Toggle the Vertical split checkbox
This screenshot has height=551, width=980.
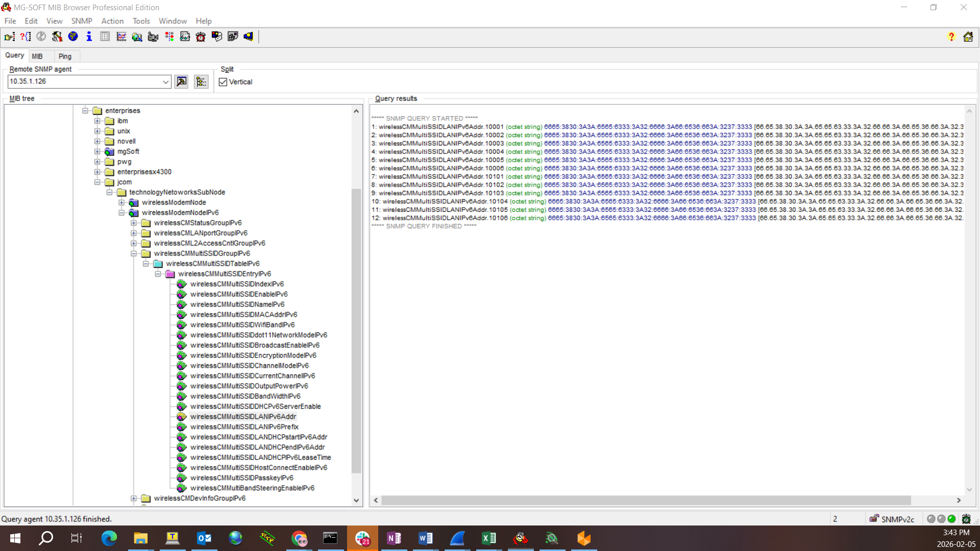click(223, 82)
